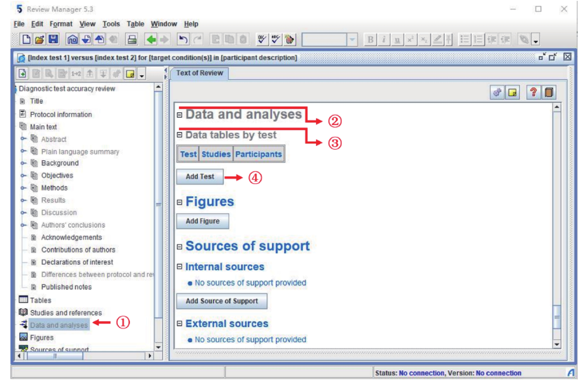Screen dimensions: 588x380
Task: Open the handbook book icon in the review pane
Action: click(x=549, y=93)
